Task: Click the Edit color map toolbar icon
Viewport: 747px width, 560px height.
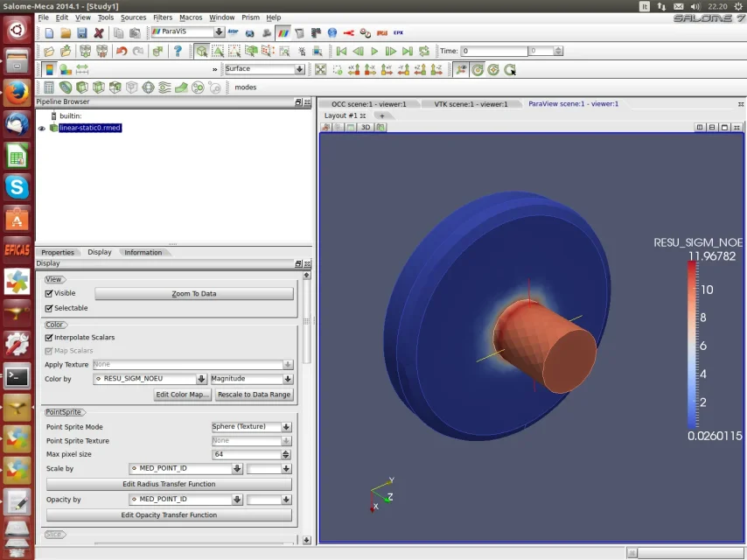Action: 66,70
